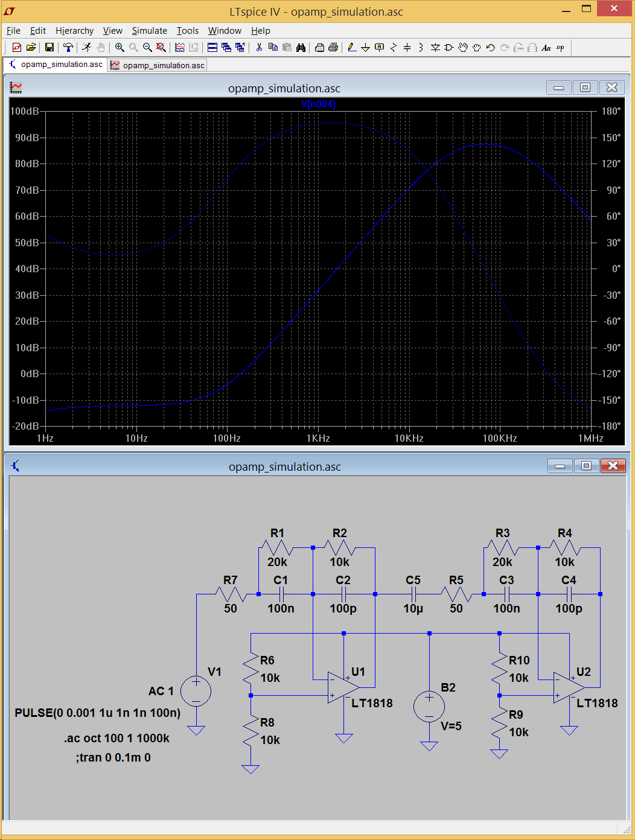Select the Resistor placement tool

tap(394, 48)
